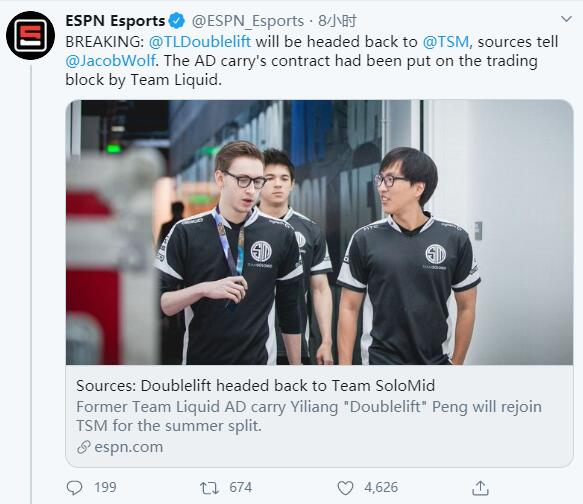This screenshot has width=583, height=504.
Task: Open the ESPN Esports profile avatar
Action: [x=30, y=35]
